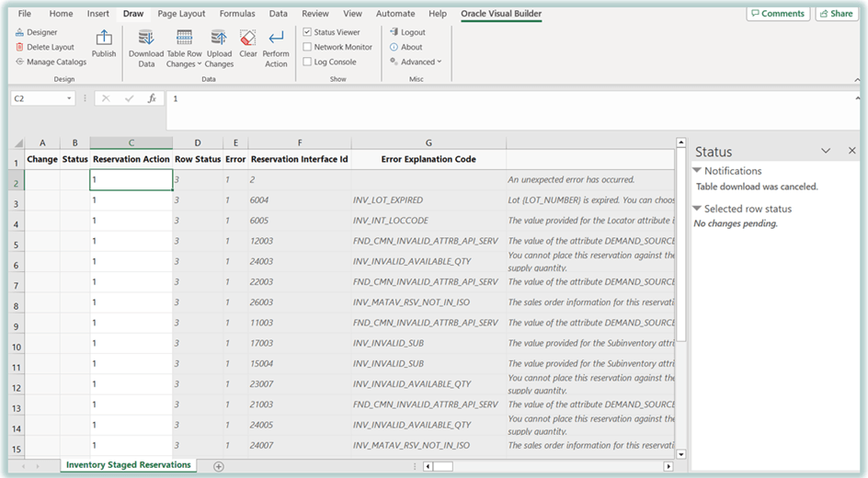
Task: Open the Comments pane
Action: [x=778, y=13]
